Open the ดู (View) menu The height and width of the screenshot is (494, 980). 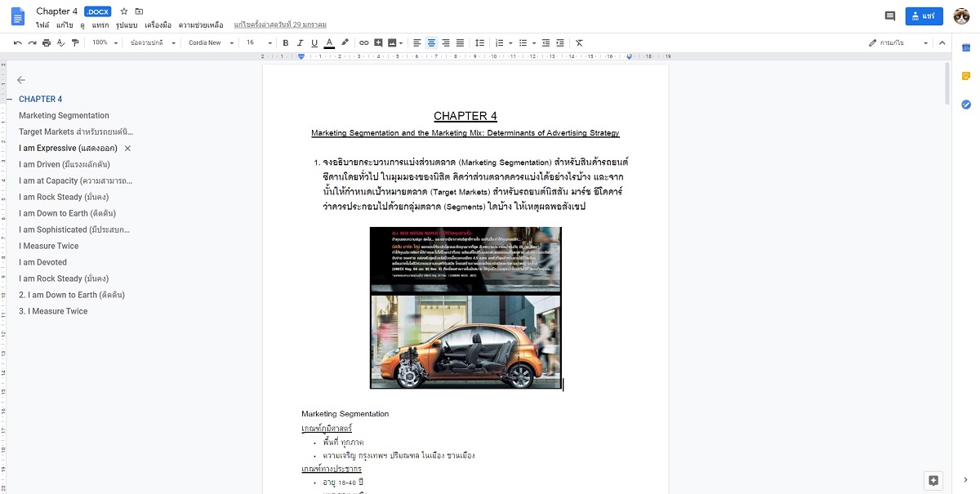[82, 25]
